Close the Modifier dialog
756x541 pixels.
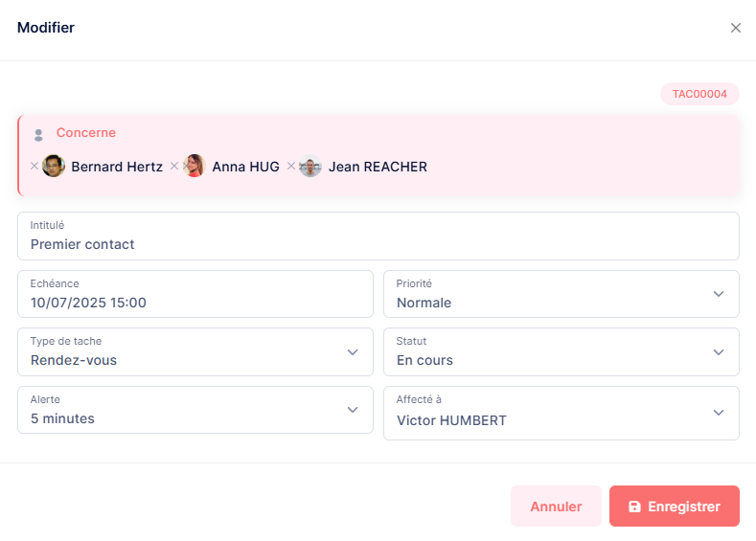[x=736, y=28]
